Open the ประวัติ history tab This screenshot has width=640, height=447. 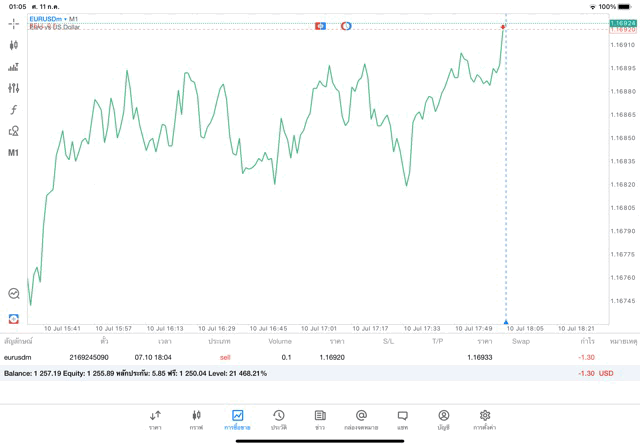point(278,419)
